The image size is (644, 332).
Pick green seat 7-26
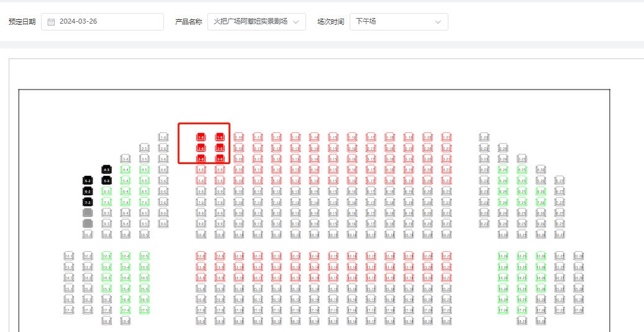click(x=541, y=202)
